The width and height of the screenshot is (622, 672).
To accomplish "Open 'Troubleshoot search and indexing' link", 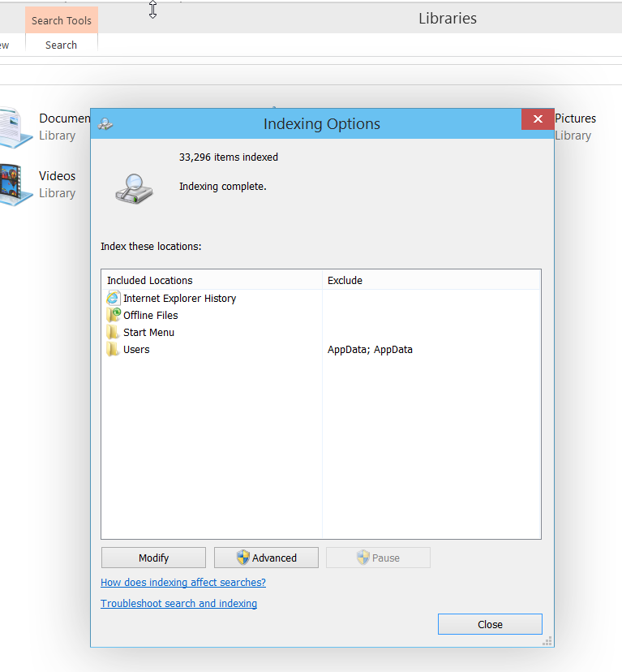I will coord(178,604).
